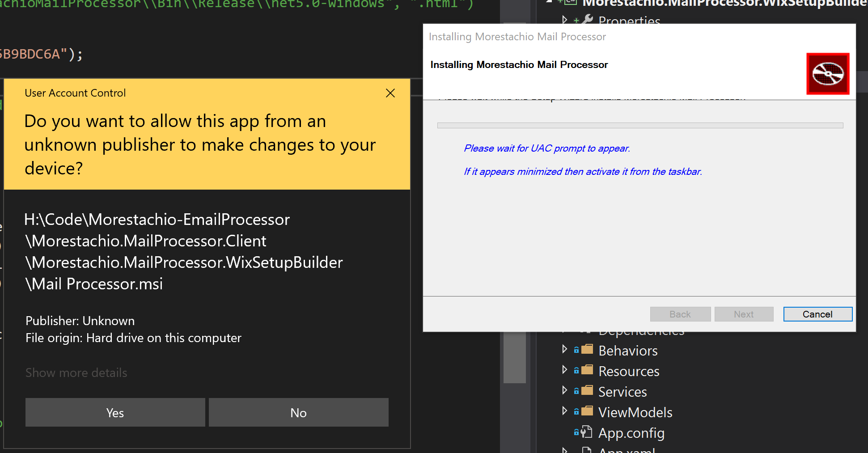This screenshot has width=868, height=453.
Task: Click the ViewModels folder icon
Action: pyautogui.click(x=588, y=411)
